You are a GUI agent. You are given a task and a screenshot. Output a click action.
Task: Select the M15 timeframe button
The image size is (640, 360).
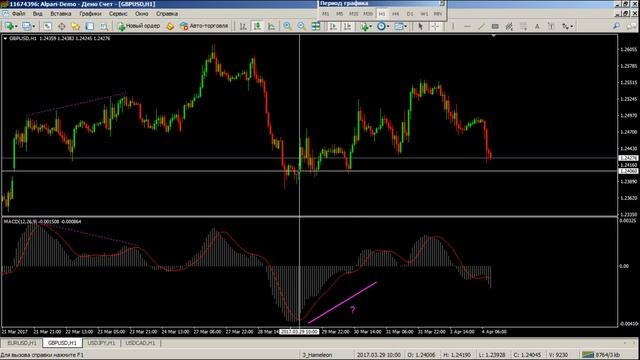click(x=353, y=14)
